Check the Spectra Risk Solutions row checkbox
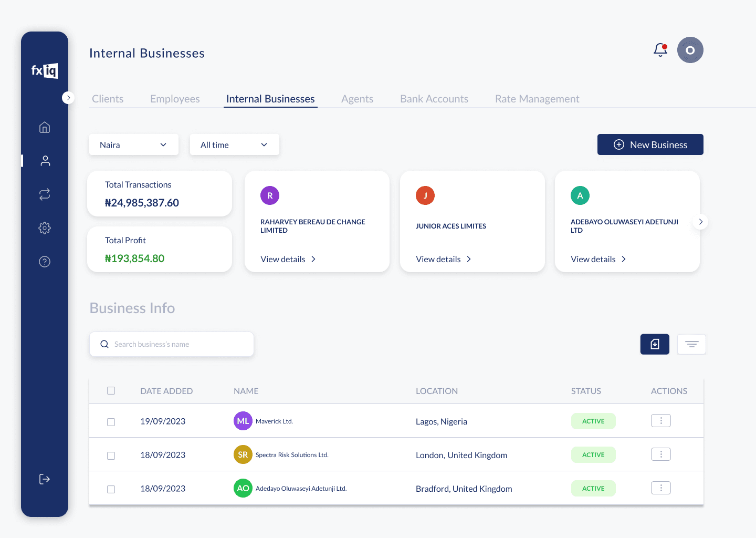Viewport: 756px width, 538px height. click(x=111, y=456)
